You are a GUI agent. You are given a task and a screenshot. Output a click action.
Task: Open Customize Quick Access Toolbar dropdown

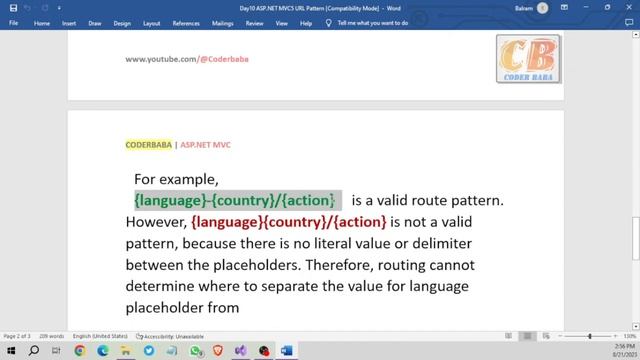pos(59,8)
